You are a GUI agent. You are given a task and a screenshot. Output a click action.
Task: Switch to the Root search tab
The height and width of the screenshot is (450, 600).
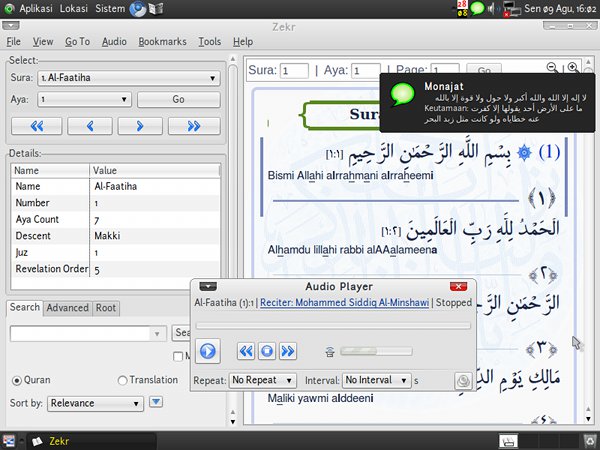pos(106,308)
